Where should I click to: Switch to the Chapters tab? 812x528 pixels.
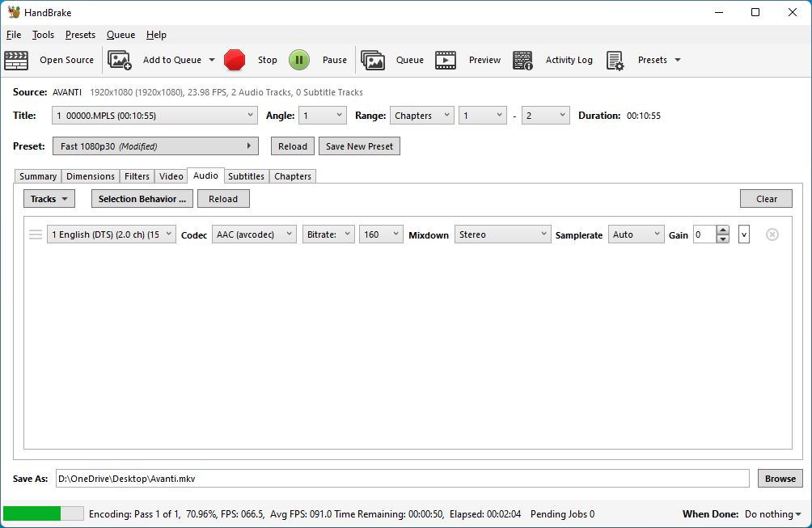tap(293, 176)
